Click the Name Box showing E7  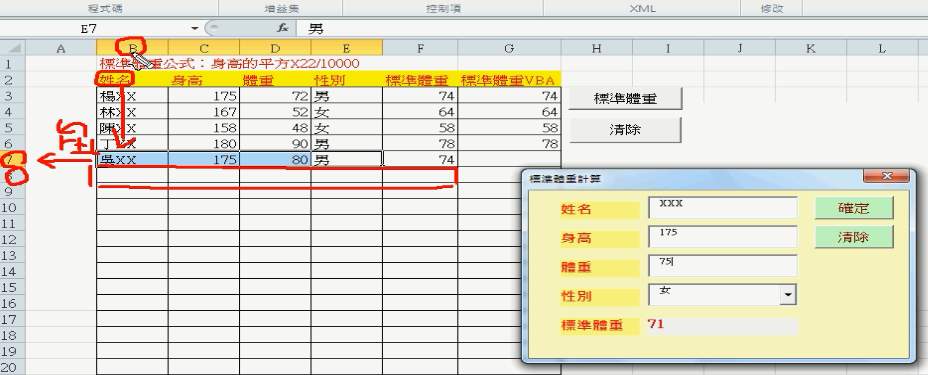(x=95, y=28)
